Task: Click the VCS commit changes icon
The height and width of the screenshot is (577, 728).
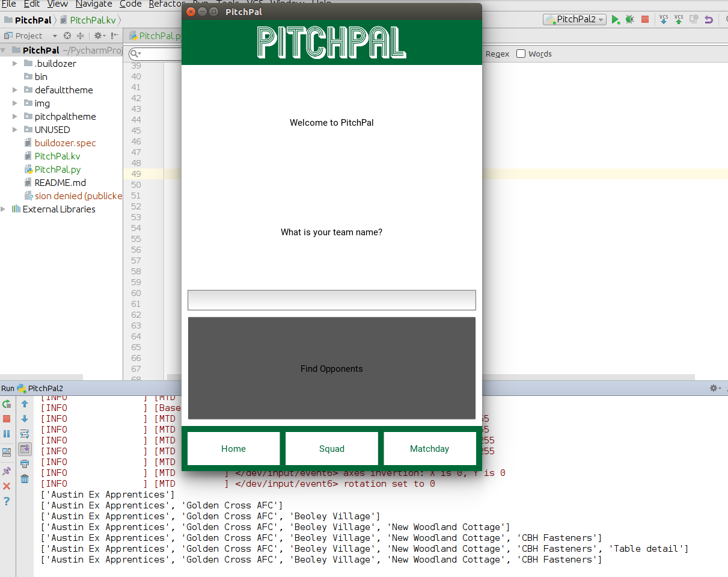Action: [679, 19]
